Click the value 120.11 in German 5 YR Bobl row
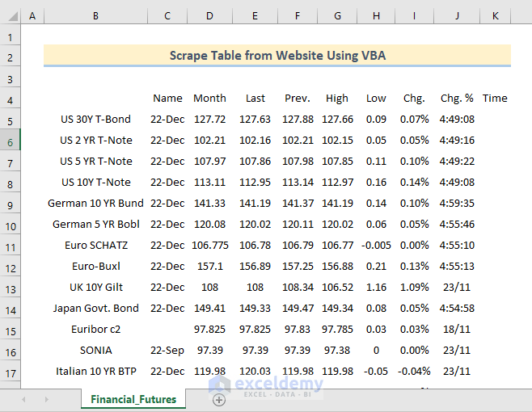 (298, 224)
